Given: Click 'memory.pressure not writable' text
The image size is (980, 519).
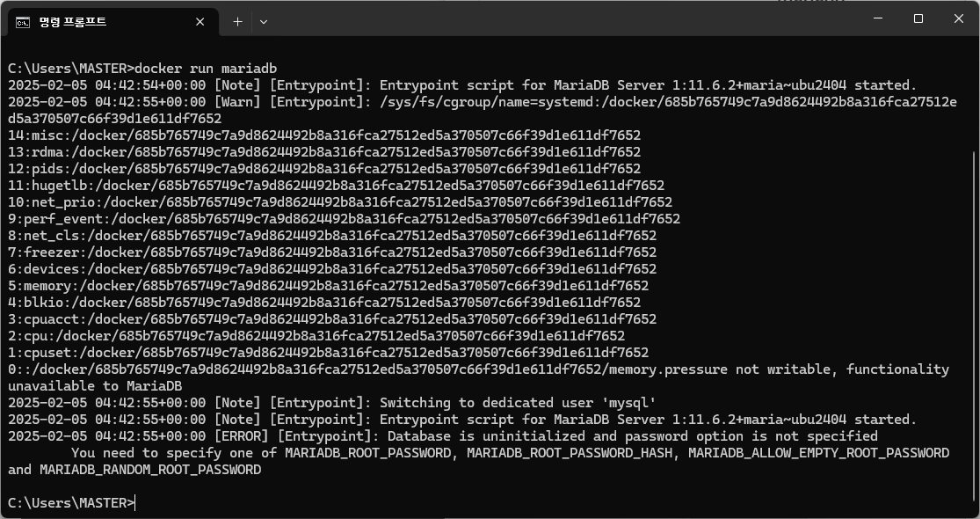Looking at the screenshot, I should pos(720,369).
